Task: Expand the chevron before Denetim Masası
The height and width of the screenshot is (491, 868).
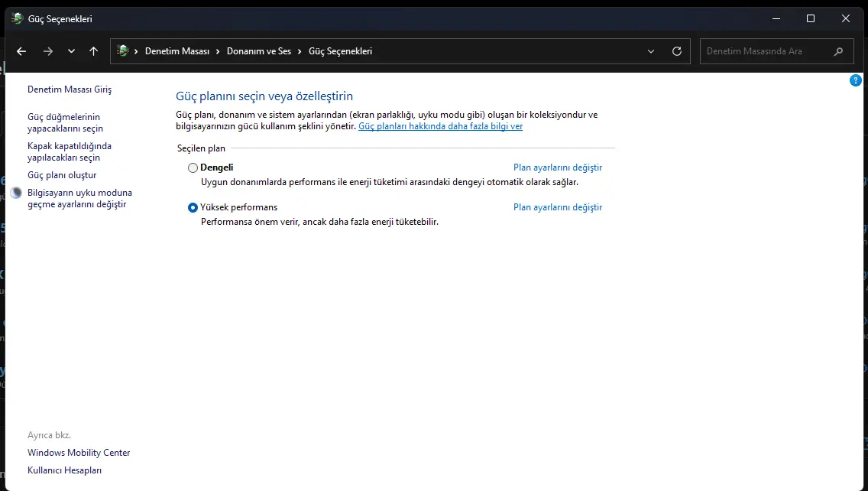Action: click(x=136, y=51)
